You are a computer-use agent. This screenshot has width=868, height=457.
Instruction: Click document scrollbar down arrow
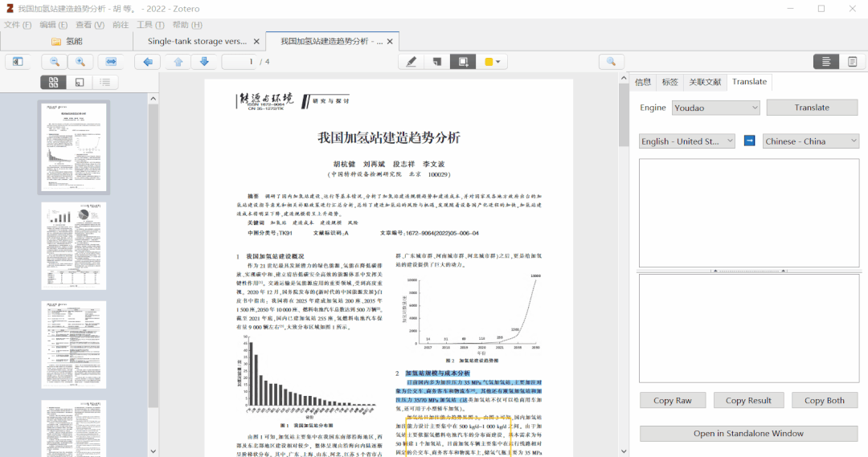pos(624,451)
